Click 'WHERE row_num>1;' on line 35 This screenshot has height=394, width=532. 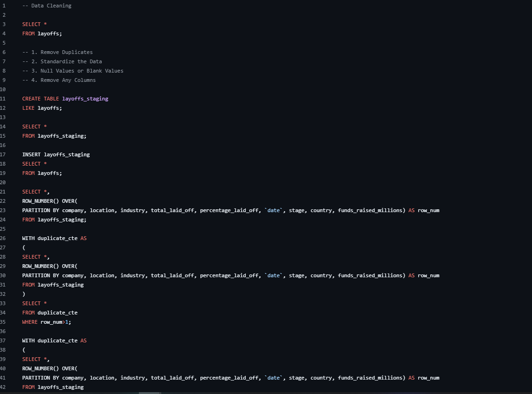point(46,322)
